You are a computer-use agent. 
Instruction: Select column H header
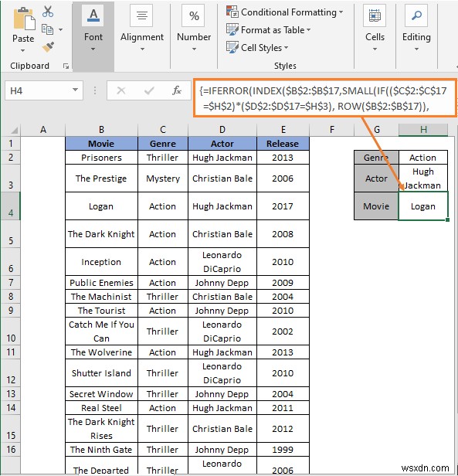[423, 130]
